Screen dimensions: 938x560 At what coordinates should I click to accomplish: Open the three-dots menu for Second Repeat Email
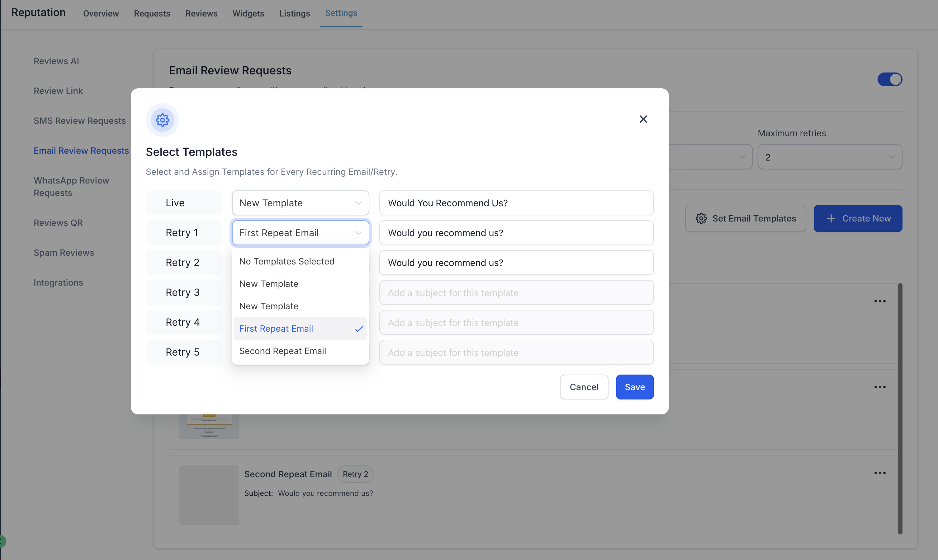[x=879, y=473]
